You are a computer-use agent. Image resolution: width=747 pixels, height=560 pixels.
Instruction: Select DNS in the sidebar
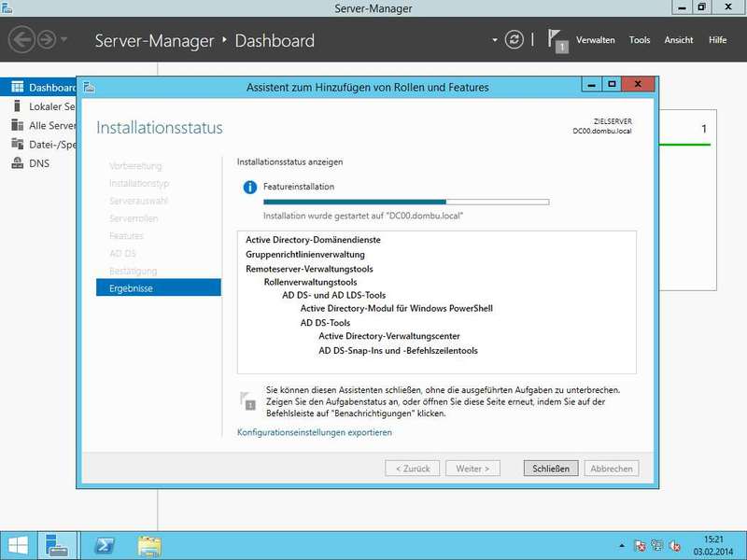38,163
